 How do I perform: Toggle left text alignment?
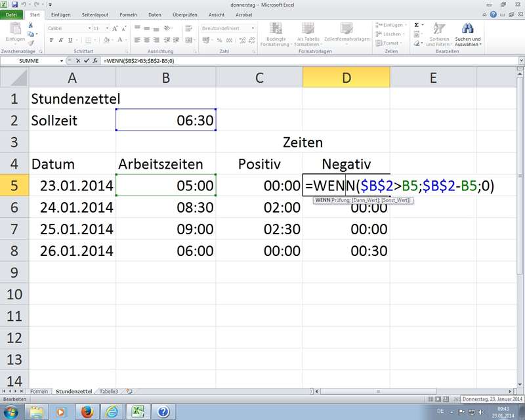coord(137,40)
